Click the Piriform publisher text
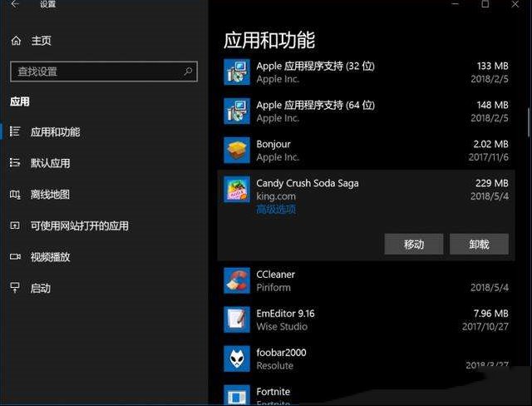532x406 pixels. coord(273,288)
